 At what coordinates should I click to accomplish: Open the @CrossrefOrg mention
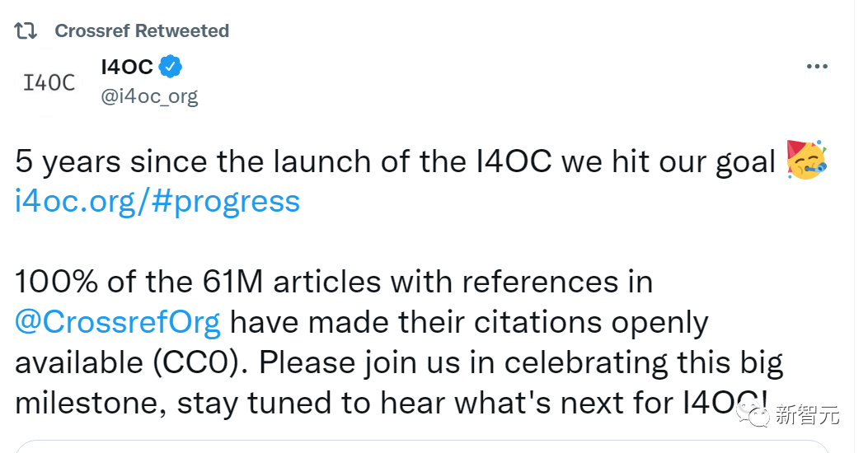[x=118, y=322]
